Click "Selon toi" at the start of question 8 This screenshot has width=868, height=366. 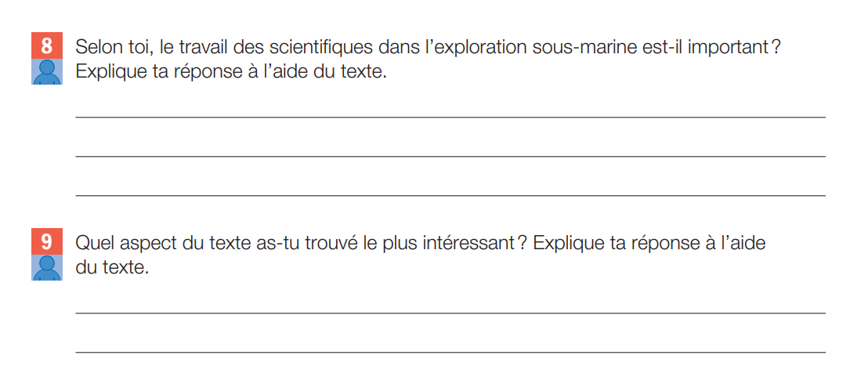tap(110, 47)
